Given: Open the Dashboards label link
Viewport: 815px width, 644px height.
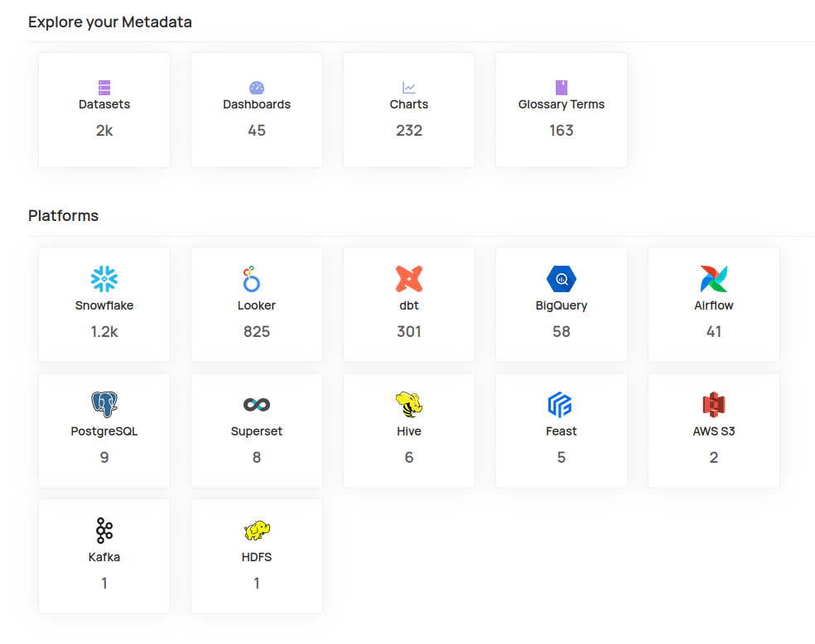Looking at the screenshot, I should tap(257, 104).
